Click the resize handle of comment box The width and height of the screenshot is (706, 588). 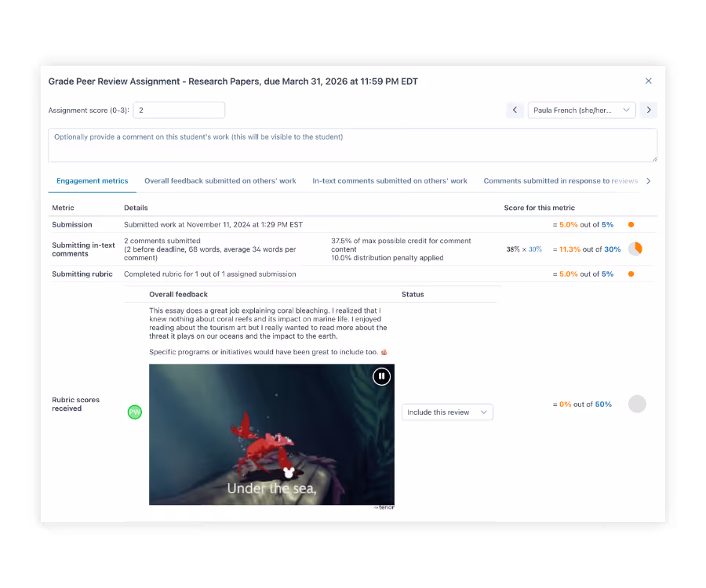click(x=654, y=159)
